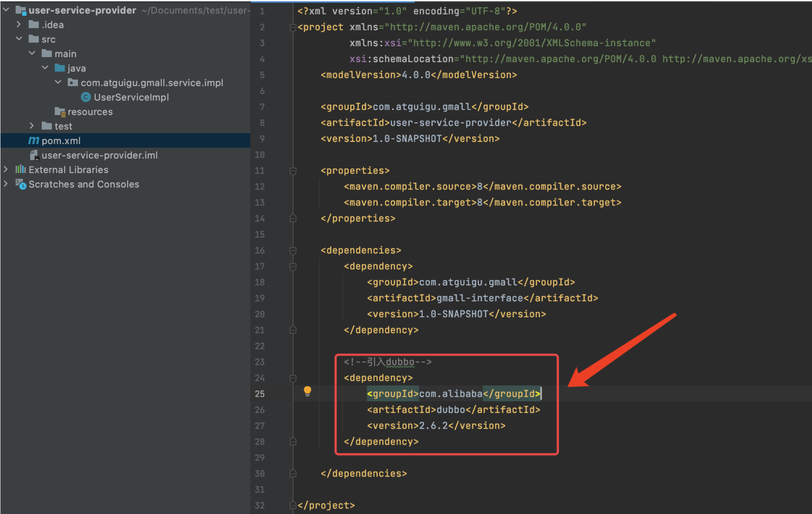The width and height of the screenshot is (812, 514).
Task: Expand the test folder
Action: [x=32, y=126]
